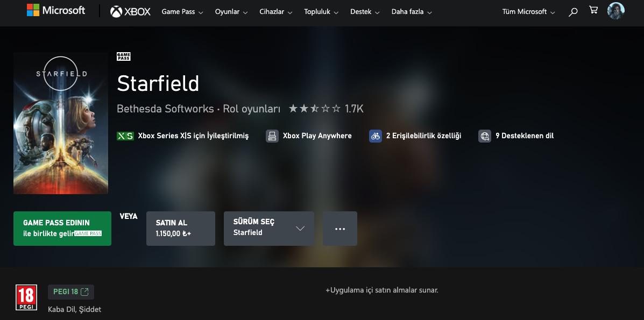Open the Bethesda Softworks publisher link
Viewport: 644px width, 320px height.
(x=166, y=109)
